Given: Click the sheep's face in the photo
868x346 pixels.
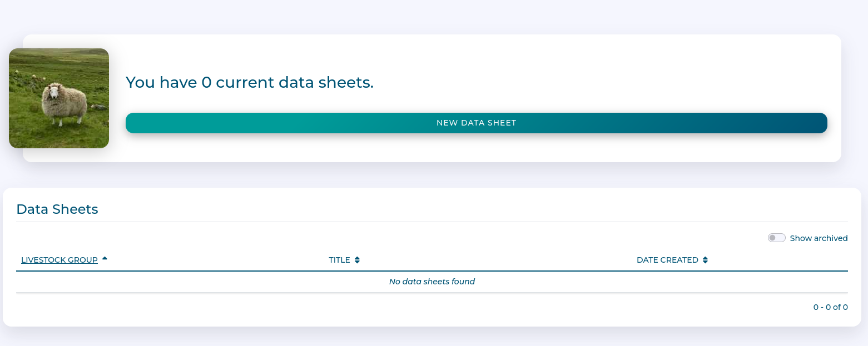Looking at the screenshot, I should 54,91.
